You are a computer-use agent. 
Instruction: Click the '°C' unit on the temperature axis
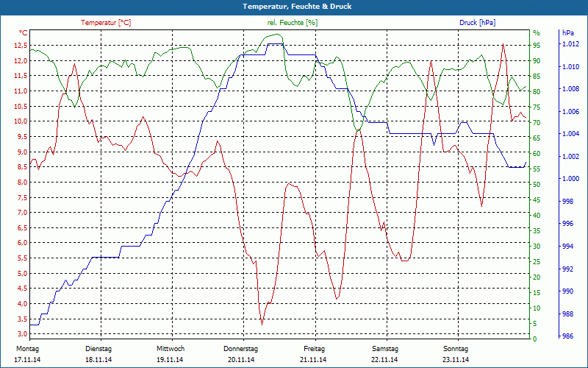[24, 33]
